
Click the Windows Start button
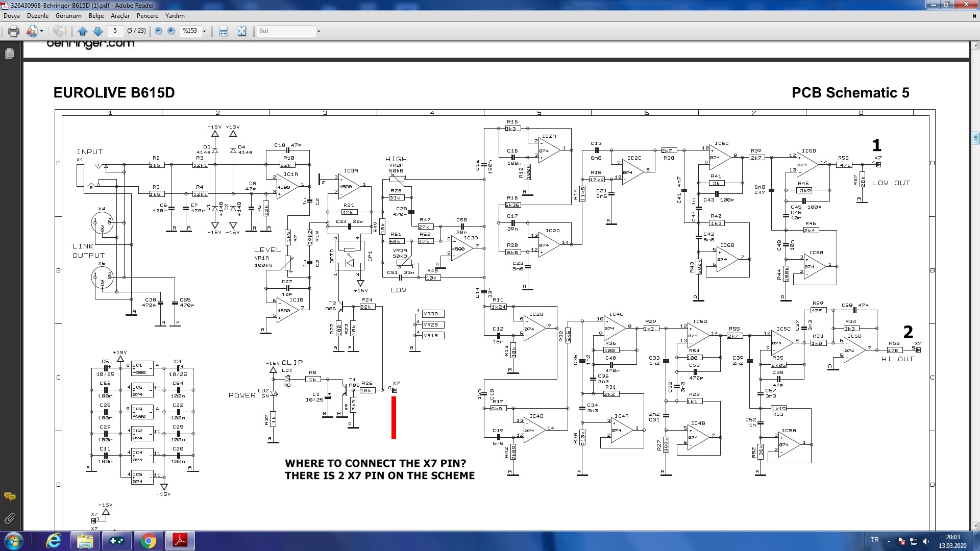pos(13,541)
